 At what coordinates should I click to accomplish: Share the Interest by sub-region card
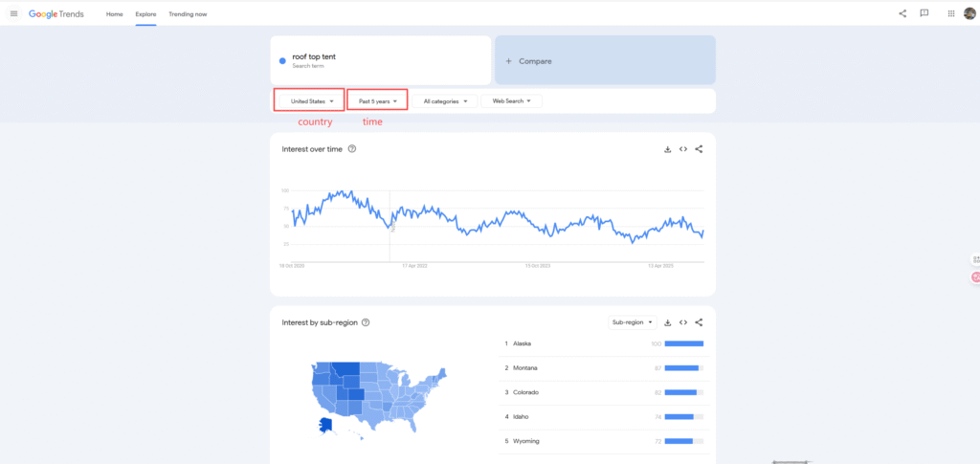(699, 322)
